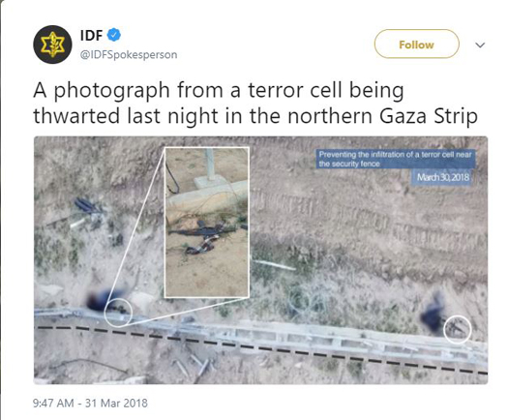Open the zoomed inset weapon photo
This screenshot has width=508, height=420.
207,223
